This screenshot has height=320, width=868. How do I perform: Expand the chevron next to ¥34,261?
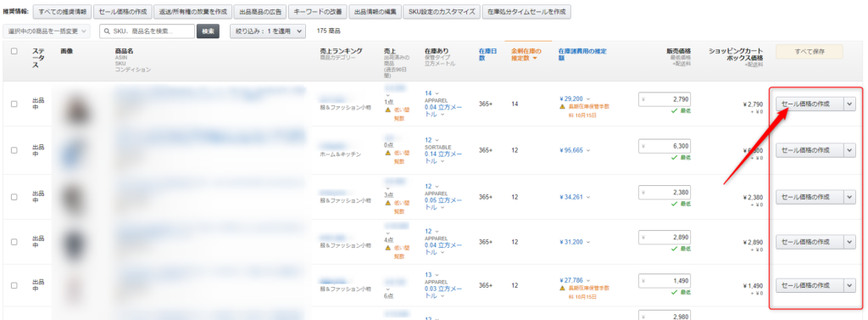point(588,197)
